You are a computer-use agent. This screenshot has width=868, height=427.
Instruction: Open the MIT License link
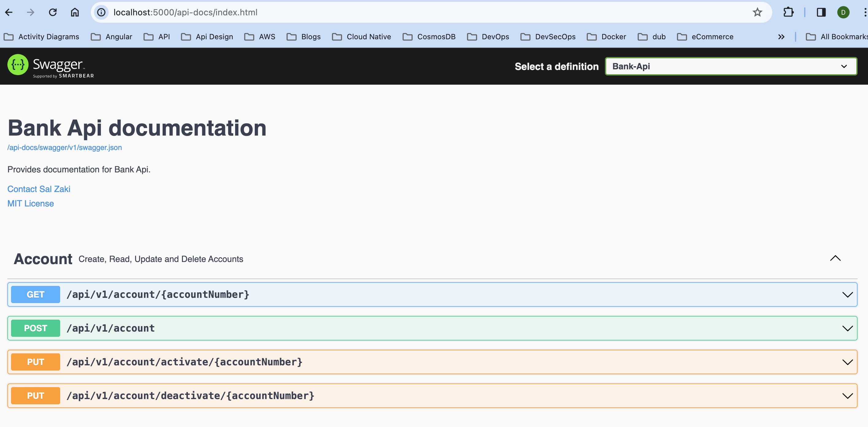click(x=31, y=203)
